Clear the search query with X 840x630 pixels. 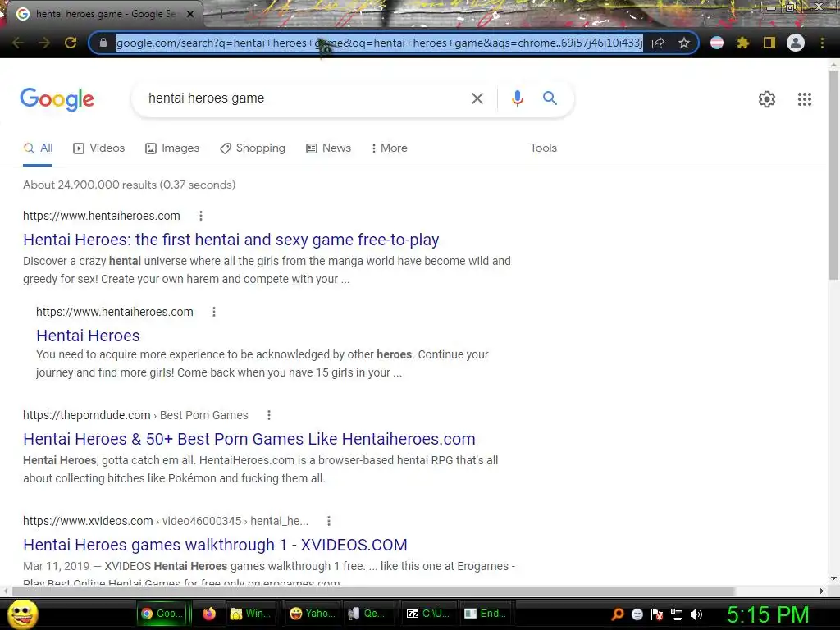coord(477,98)
